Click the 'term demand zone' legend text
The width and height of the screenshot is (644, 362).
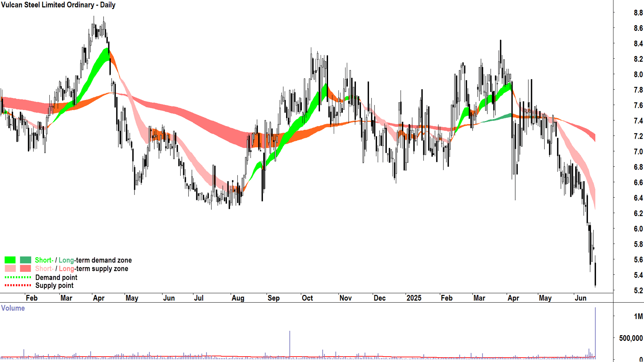104,260
